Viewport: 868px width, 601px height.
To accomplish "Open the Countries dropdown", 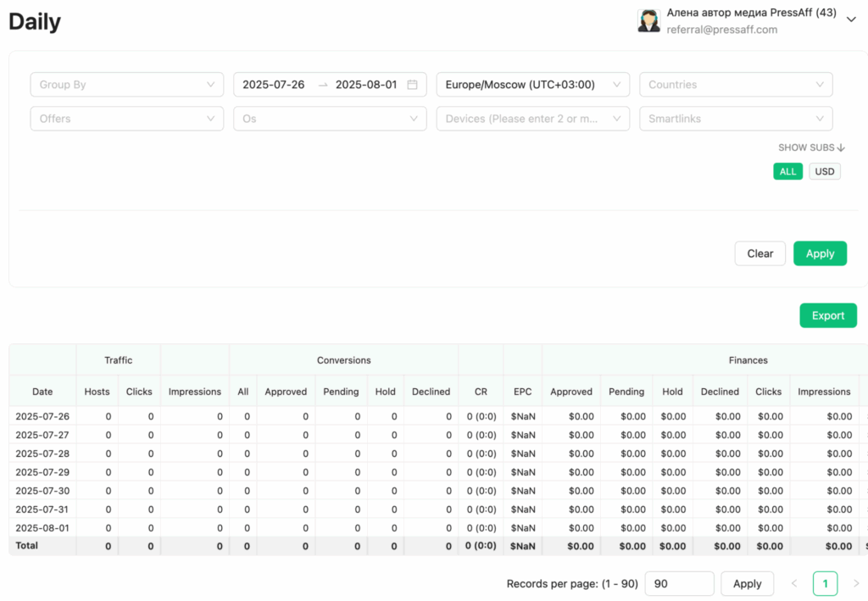I will point(736,85).
